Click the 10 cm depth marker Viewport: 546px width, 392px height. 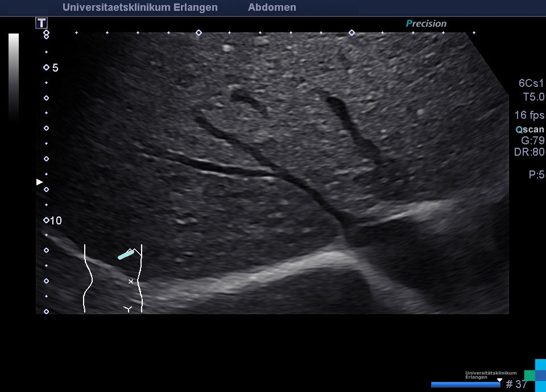pyautogui.click(x=56, y=220)
